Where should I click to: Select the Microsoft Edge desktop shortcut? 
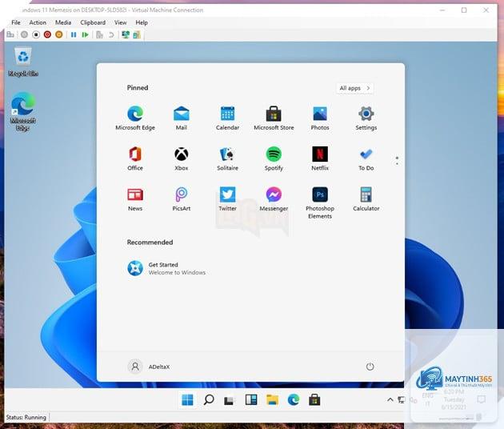pyautogui.click(x=22, y=111)
